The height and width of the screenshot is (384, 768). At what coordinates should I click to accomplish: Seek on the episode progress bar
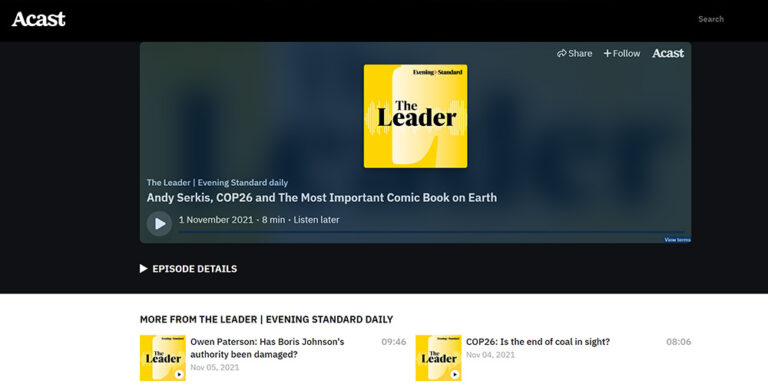pos(431,232)
